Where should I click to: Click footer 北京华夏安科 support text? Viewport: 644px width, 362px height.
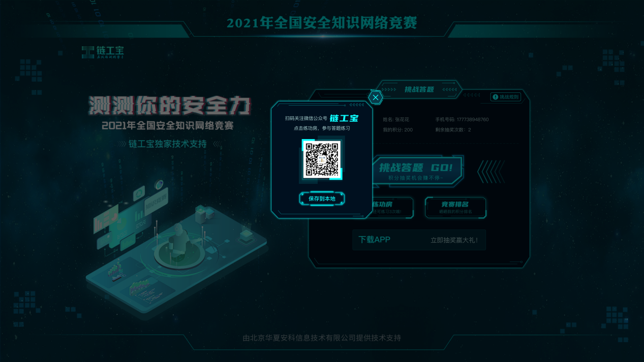[322, 338]
